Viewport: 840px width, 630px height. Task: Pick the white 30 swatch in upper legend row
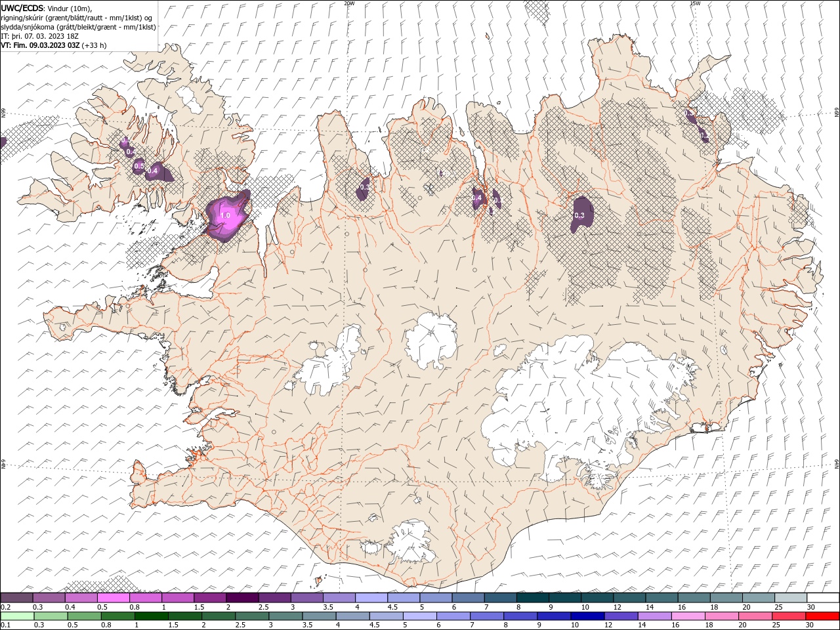tap(823, 598)
